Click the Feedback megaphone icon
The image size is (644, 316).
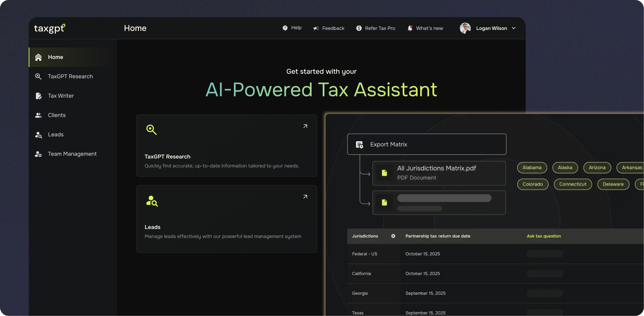coord(316,28)
